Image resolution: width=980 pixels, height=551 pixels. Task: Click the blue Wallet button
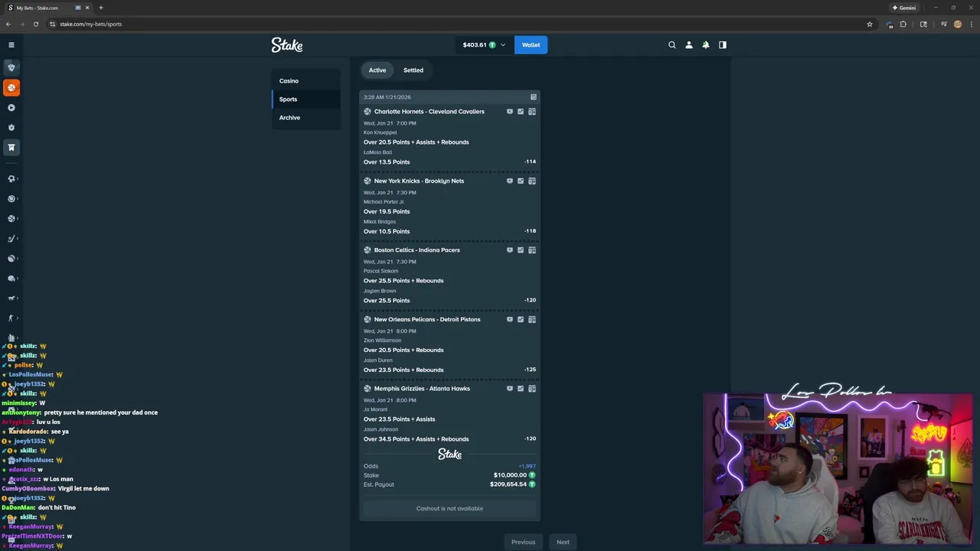(x=531, y=44)
